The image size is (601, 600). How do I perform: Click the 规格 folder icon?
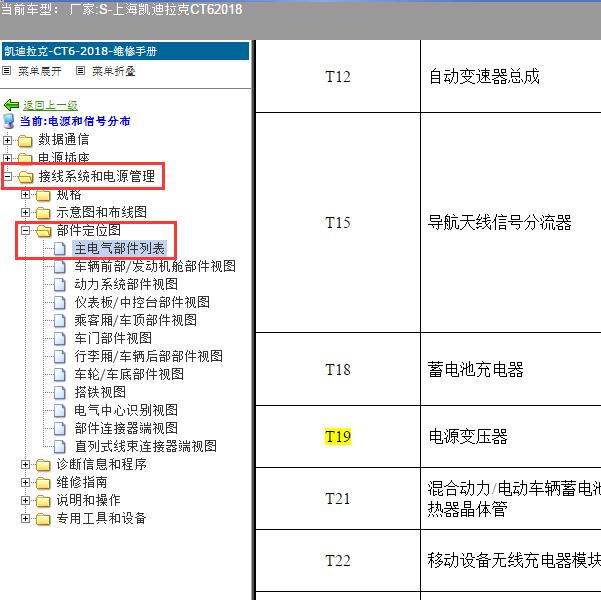[43, 195]
